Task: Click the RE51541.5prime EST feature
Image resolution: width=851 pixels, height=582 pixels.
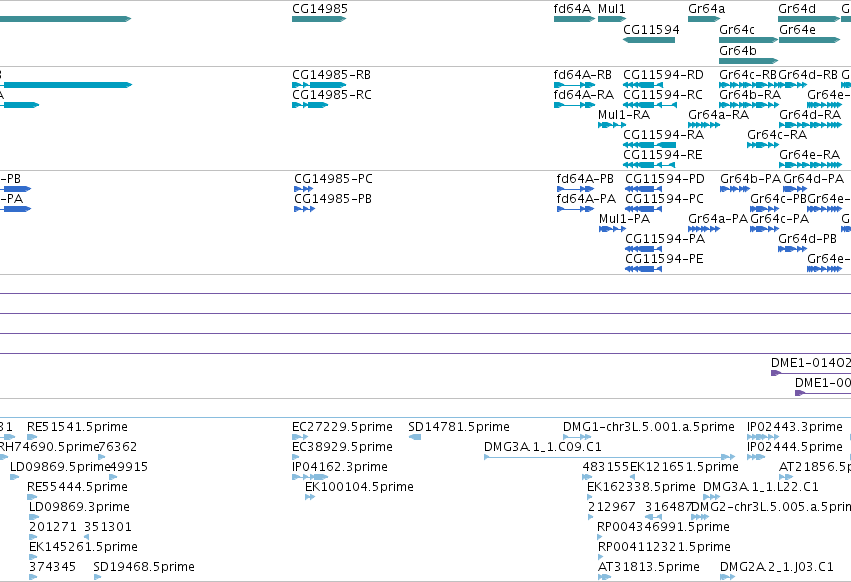Action: point(32,437)
